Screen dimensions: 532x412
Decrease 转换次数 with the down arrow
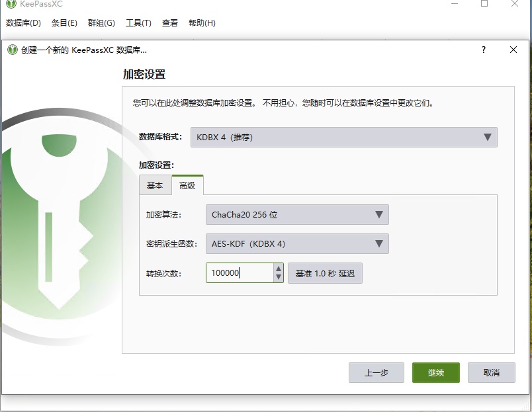279,276
